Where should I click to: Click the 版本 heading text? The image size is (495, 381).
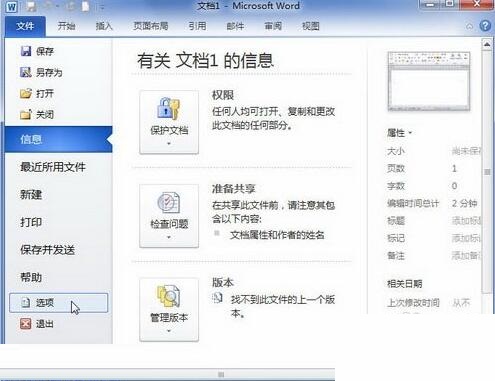pos(223,283)
